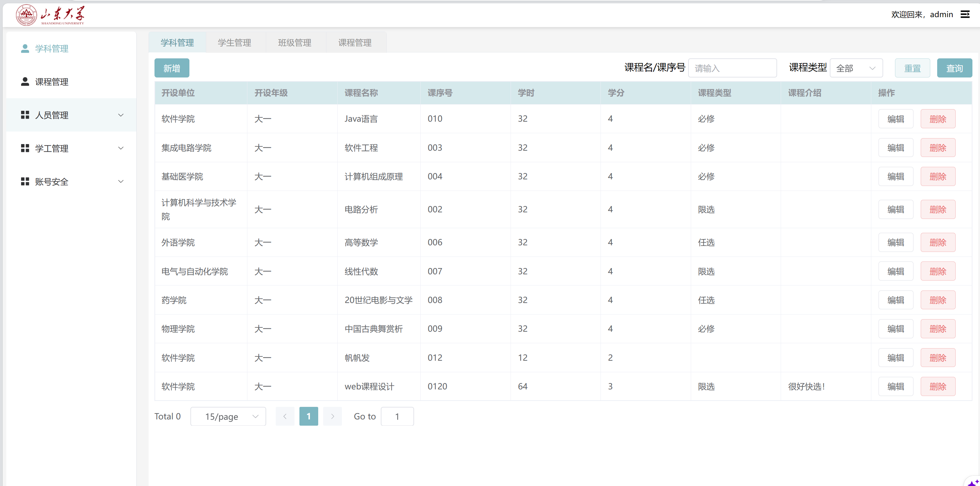
Task: Switch to the 班级管理 tab
Action: click(x=295, y=42)
